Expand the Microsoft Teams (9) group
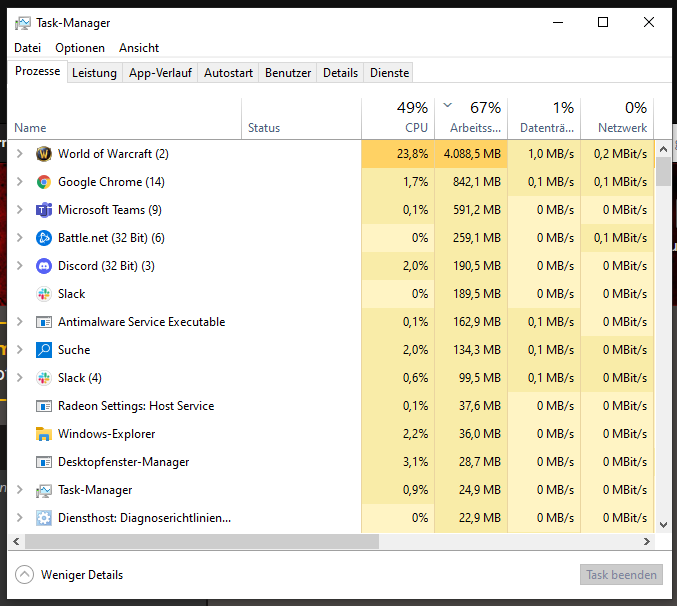 (x=19, y=210)
